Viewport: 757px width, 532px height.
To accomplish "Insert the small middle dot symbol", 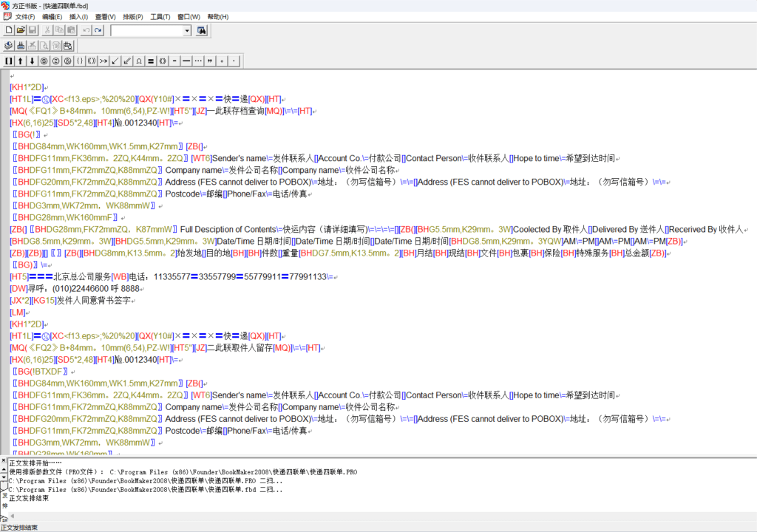I will tap(234, 61).
